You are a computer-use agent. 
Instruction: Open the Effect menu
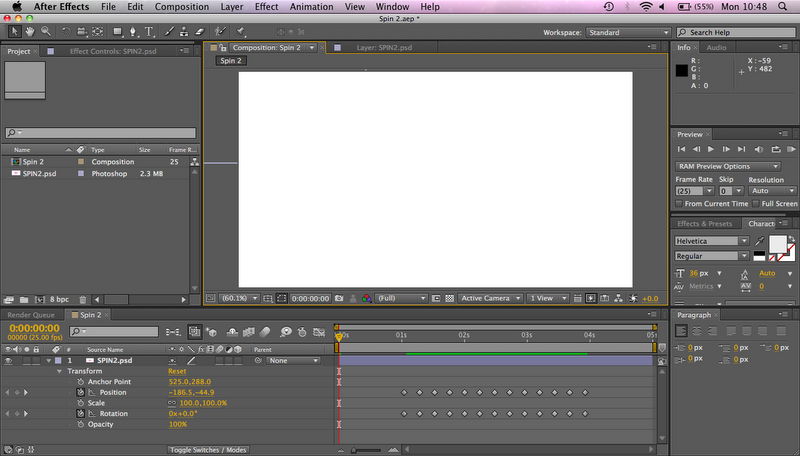click(266, 7)
